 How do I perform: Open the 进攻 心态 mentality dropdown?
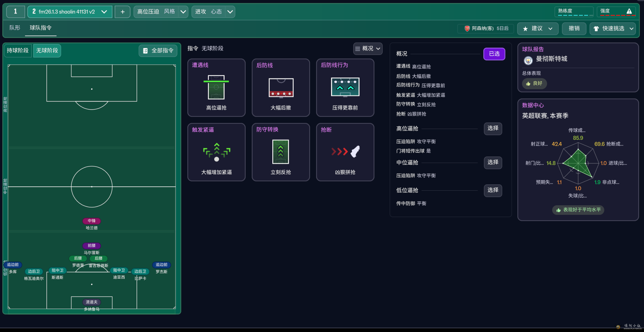click(230, 12)
